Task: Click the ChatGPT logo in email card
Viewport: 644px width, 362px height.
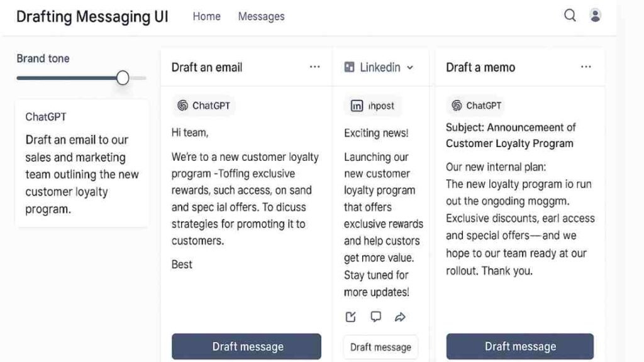Action: pos(182,106)
